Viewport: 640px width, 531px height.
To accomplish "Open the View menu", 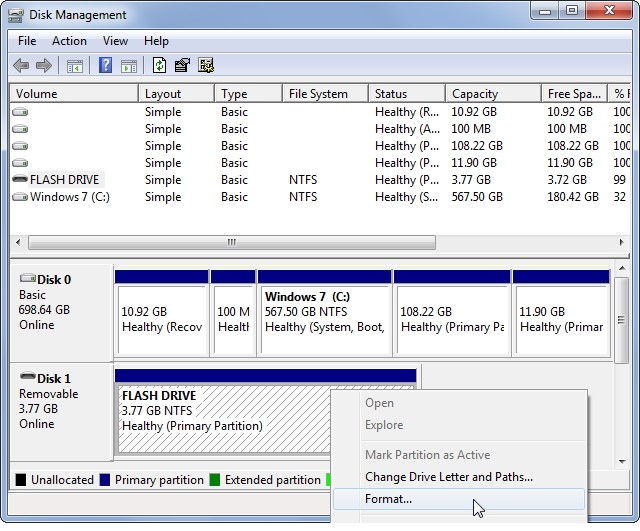I will click(x=116, y=41).
